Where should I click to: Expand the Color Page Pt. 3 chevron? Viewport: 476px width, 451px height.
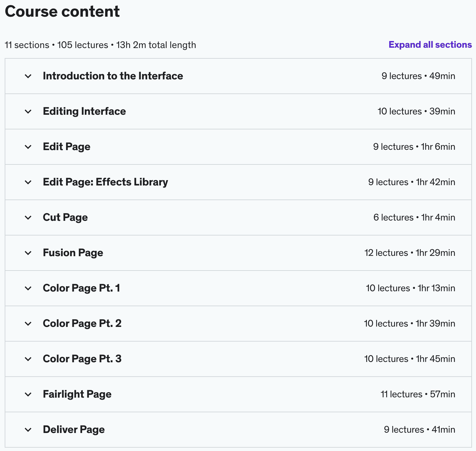(28, 359)
